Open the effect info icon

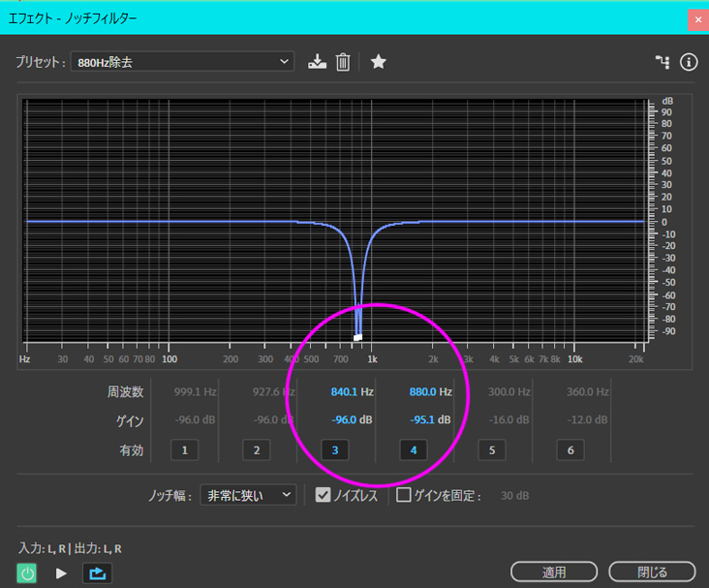pyautogui.click(x=689, y=62)
